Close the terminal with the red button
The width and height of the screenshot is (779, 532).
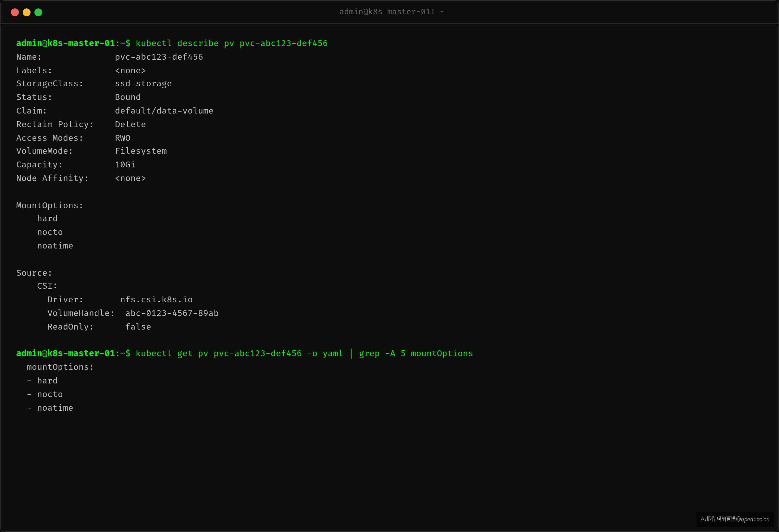point(15,12)
